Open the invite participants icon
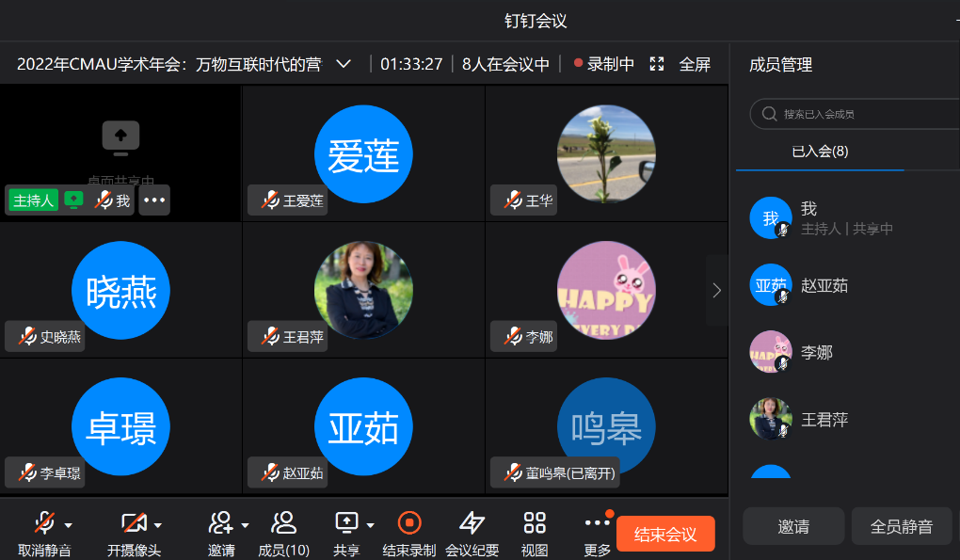 pos(221,522)
